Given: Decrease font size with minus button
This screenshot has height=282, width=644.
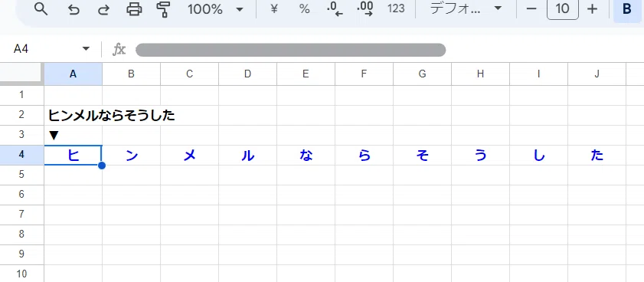Looking at the screenshot, I should click(x=531, y=8).
